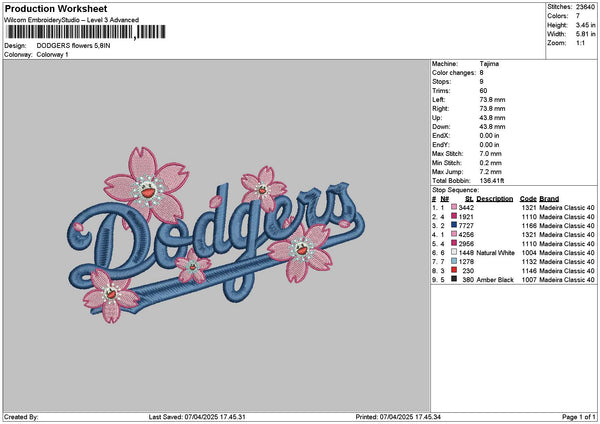Image resolution: width=600 pixels, height=424 pixels.
Task: Select thread code 1146 in row 8
Action: pyautogui.click(x=529, y=271)
